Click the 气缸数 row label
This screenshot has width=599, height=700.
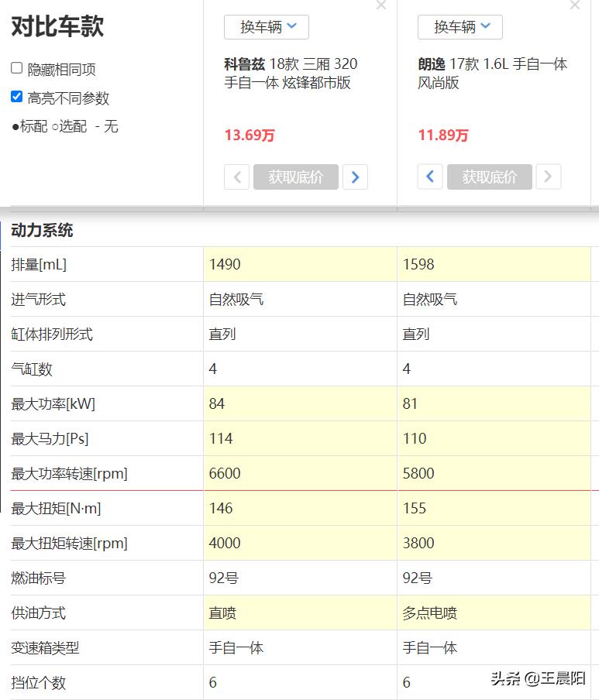tap(32, 369)
